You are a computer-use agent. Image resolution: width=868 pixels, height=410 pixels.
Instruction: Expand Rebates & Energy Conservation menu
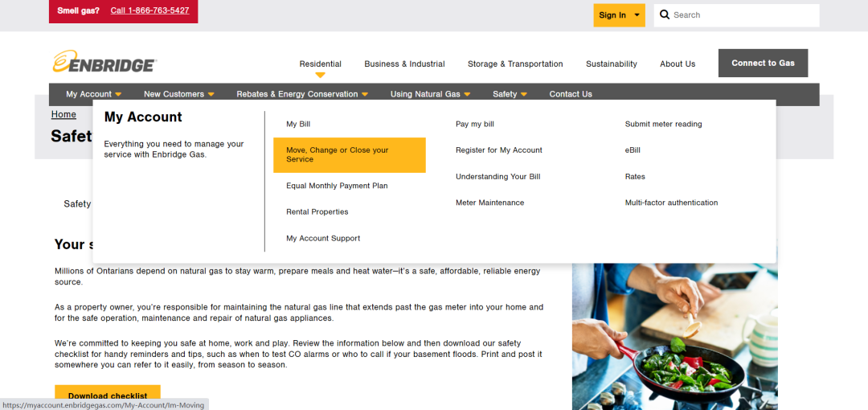click(302, 94)
